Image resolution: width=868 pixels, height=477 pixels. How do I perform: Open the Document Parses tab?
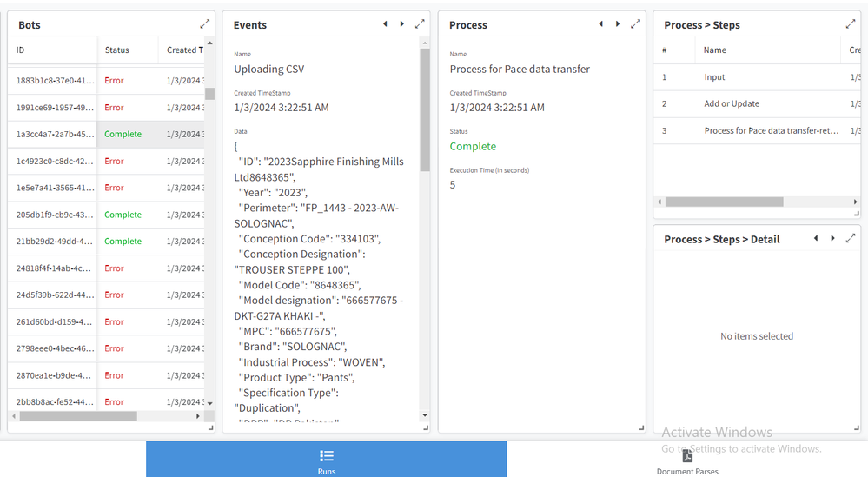[x=687, y=460]
